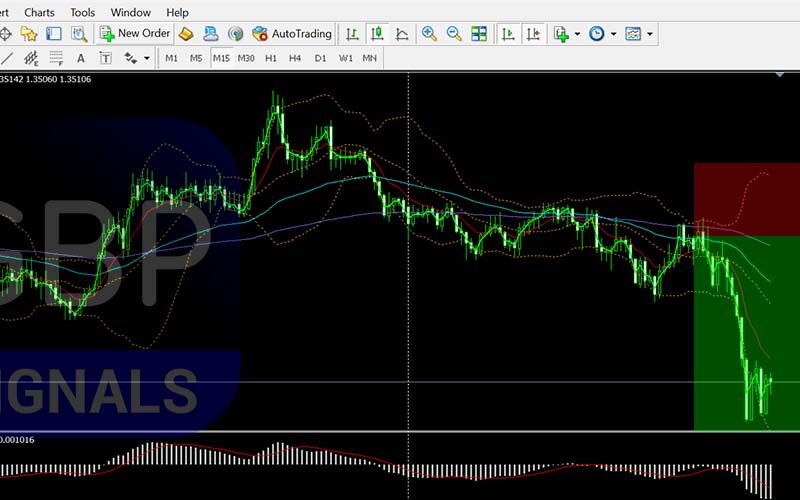Viewport: 800px width, 500px height.
Task: Click the signals radio antenna icon
Action: 235,34
